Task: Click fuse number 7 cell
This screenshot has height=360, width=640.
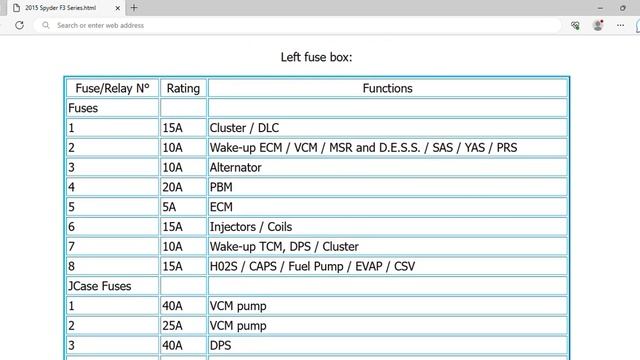Action: (x=112, y=247)
